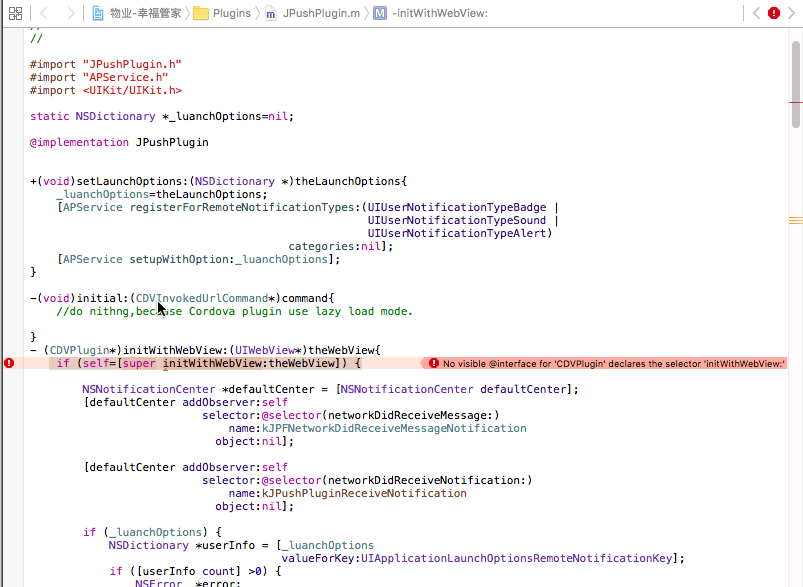
Task: Click the back navigation arrow
Action: click(44, 14)
